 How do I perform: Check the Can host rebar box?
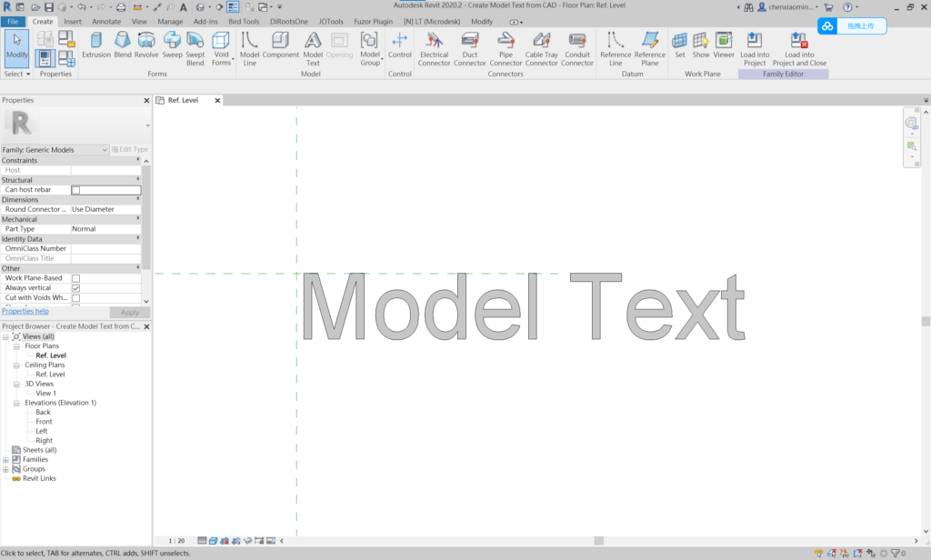[x=75, y=189]
